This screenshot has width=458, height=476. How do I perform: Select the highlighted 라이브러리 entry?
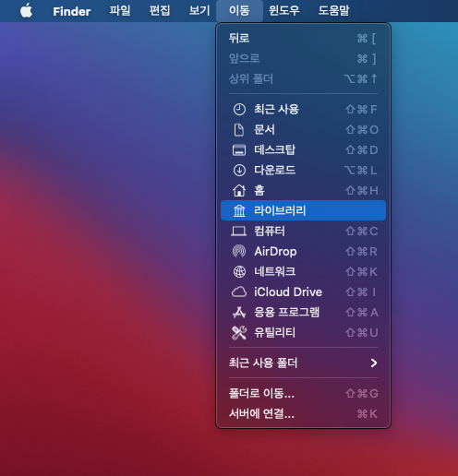click(x=303, y=210)
